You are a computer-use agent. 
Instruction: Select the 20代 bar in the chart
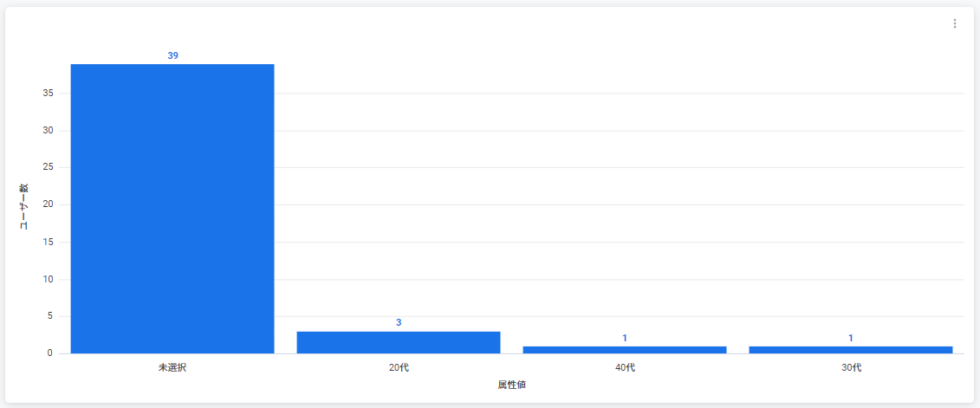pos(399,342)
